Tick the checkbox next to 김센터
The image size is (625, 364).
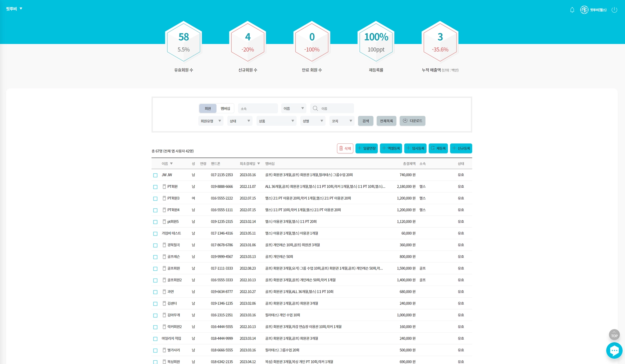155,304
